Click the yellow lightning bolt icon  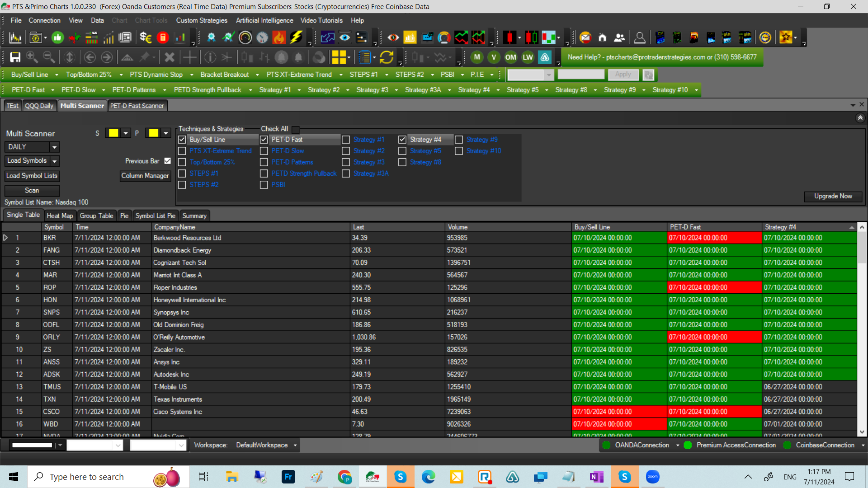pyautogui.click(x=296, y=38)
